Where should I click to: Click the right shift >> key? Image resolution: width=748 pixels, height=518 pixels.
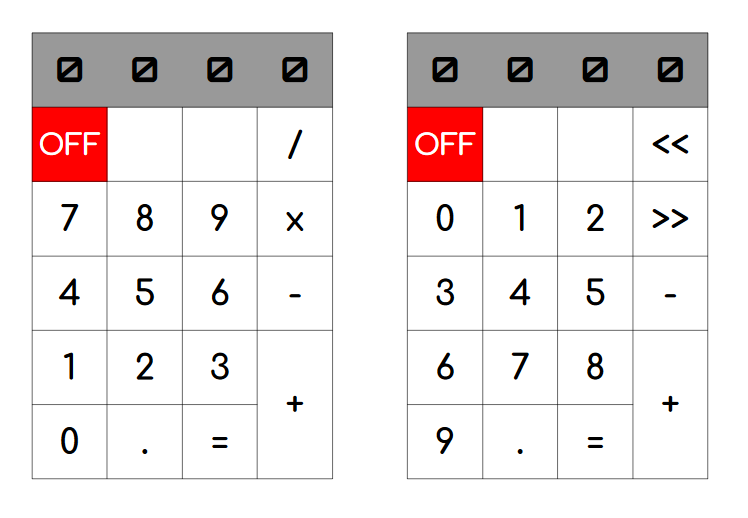pyautogui.click(x=670, y=219)
